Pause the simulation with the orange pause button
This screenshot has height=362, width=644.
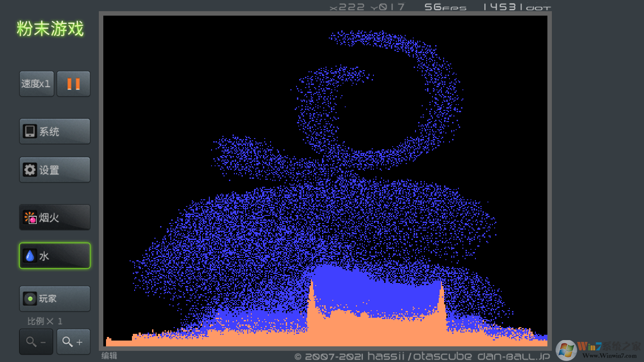click(73, 84)
